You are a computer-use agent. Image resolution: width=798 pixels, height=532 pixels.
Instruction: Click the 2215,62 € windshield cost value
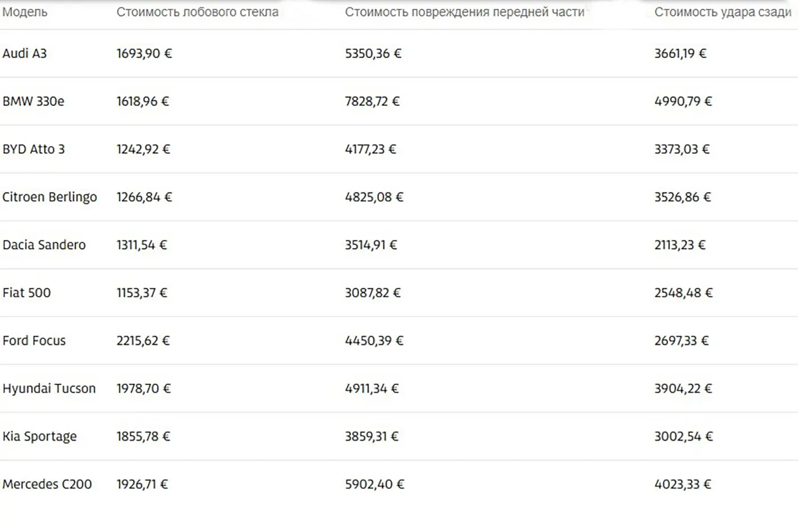click(143, 341)
